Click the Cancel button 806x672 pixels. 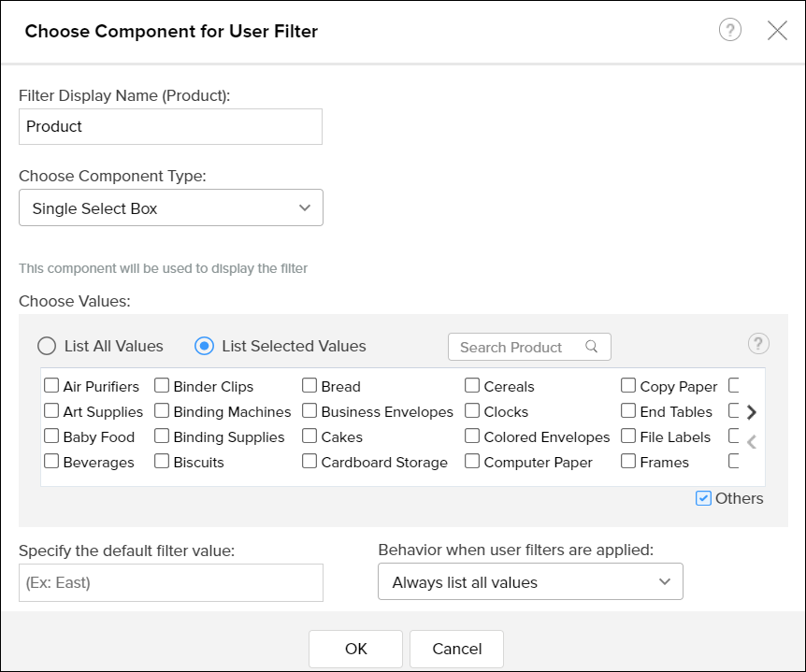pyautogui.click(x=457, y=649)
